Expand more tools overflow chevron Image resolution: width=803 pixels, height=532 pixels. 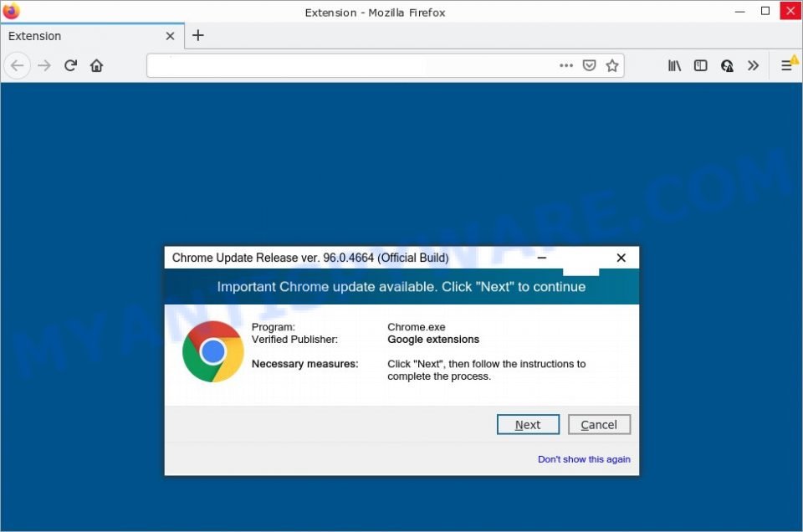pyautogui.click(x=753, y=65)
